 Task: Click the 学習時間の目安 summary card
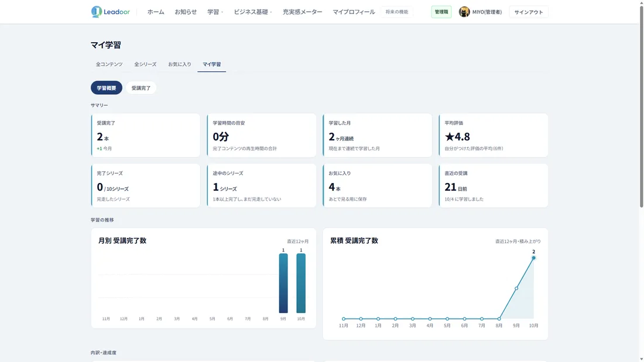click(262, 136)
